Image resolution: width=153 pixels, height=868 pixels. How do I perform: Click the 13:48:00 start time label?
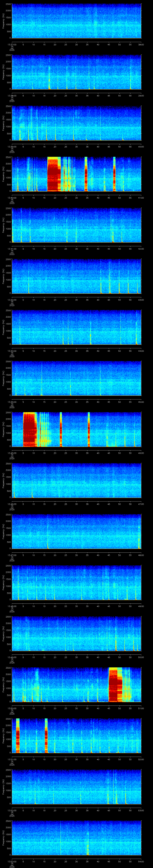pyautogui.click(x=12, y=606)
